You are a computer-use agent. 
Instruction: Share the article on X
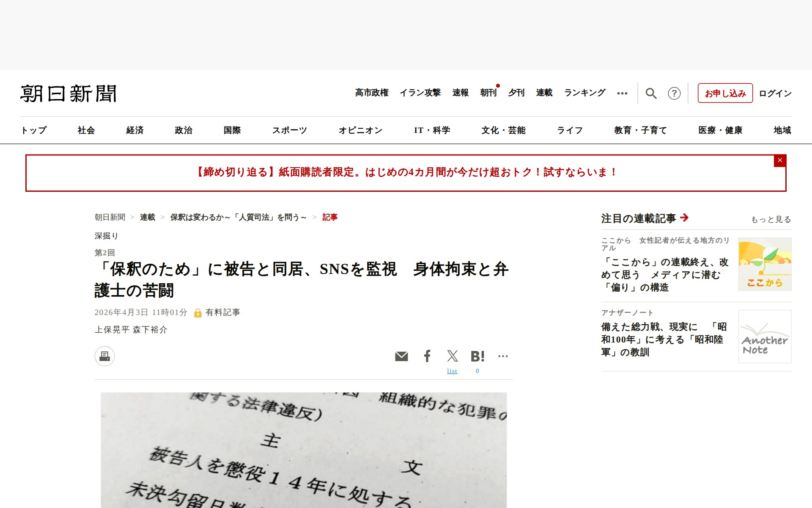click(452, 356)
